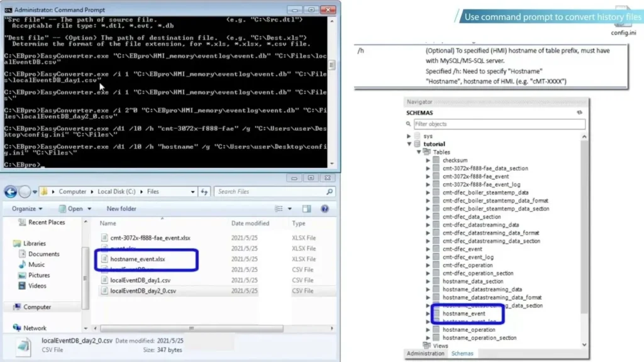644x362 pixels.
Task: Switch to the Administration tab
Action: (x=426, y=353)
